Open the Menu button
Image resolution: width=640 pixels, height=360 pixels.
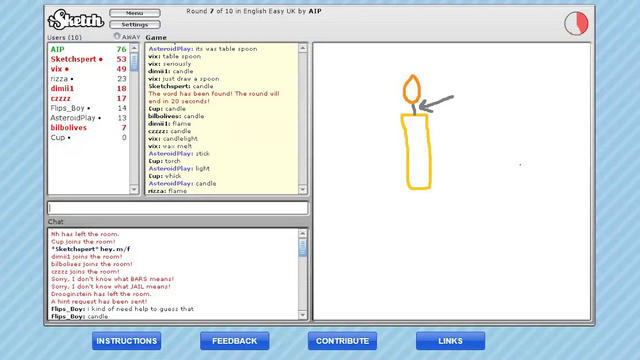pos(135,13)
